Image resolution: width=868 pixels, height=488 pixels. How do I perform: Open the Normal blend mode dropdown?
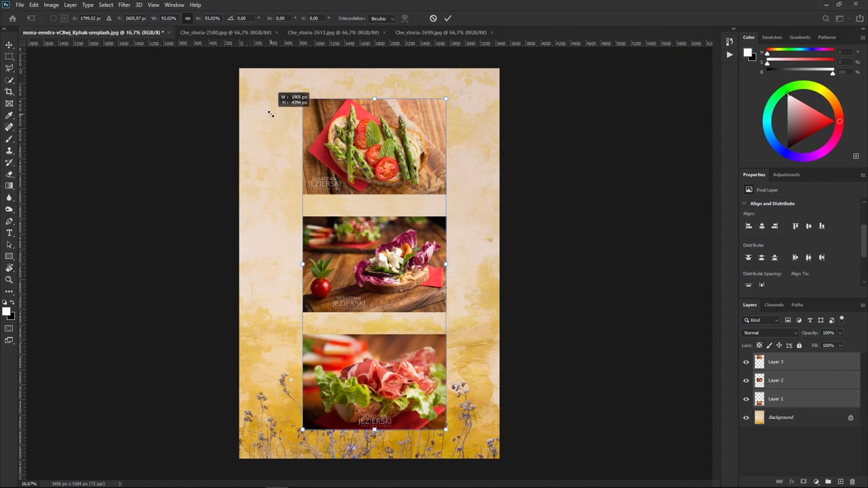[x=770, y=333]
